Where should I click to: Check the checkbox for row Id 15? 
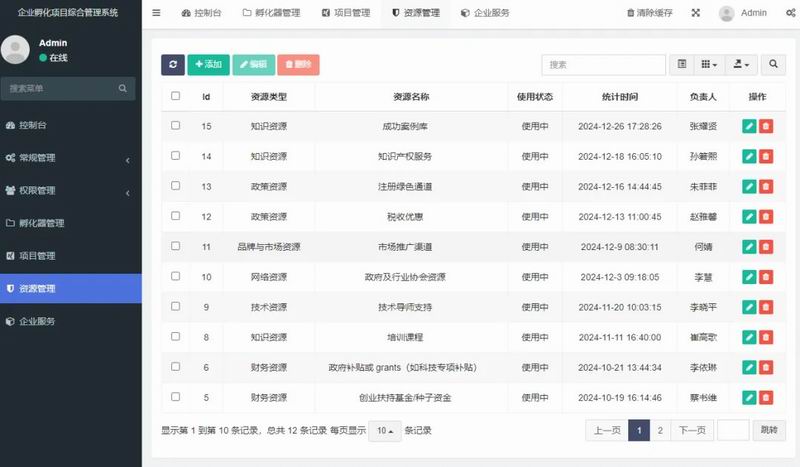point(176,126)
